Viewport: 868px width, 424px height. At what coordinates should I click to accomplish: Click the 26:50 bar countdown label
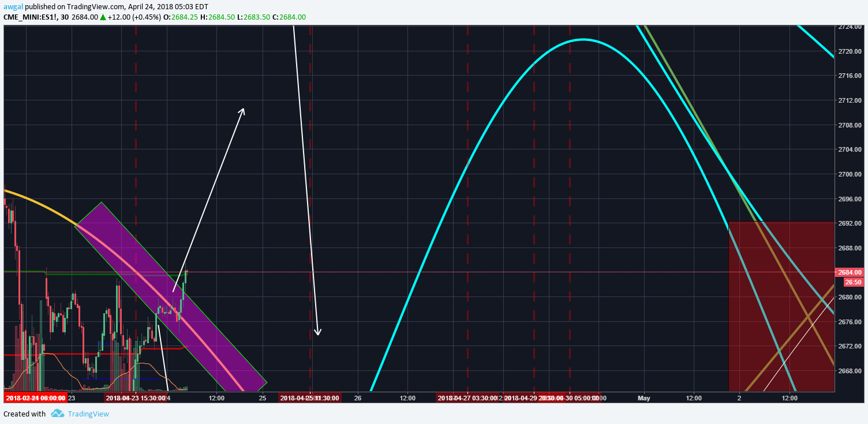tap(853, 282)
